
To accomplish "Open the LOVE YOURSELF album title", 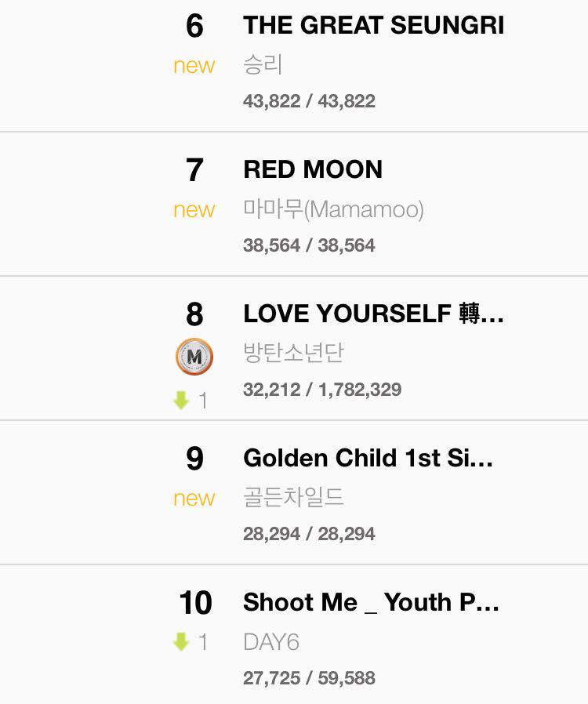I will pyautogui.click(x=373, y=314).
